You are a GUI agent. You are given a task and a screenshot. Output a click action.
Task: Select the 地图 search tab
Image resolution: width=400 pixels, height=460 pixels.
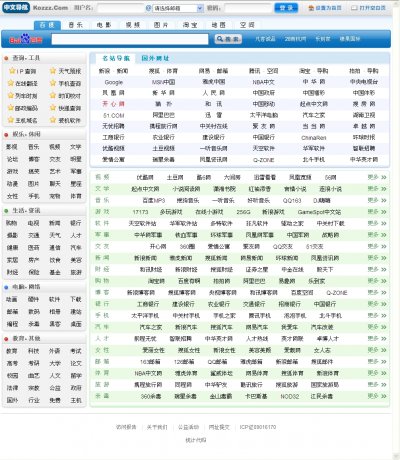click(x=218, y=25)
